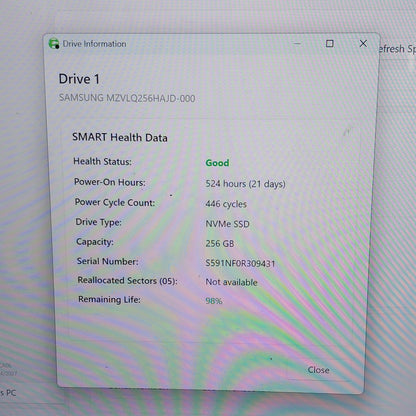Click the Close button at the bottom
The image size is (416, 416).
click(318, 370)
